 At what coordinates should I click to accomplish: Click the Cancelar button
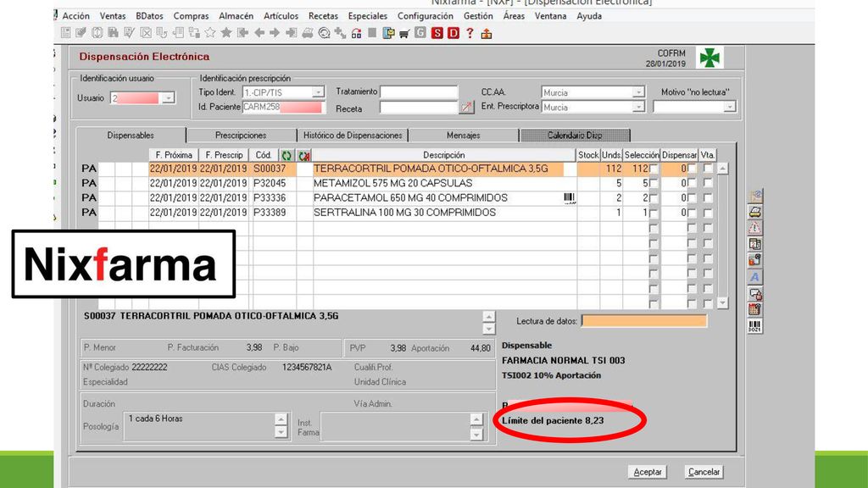(x=704, y=472)
